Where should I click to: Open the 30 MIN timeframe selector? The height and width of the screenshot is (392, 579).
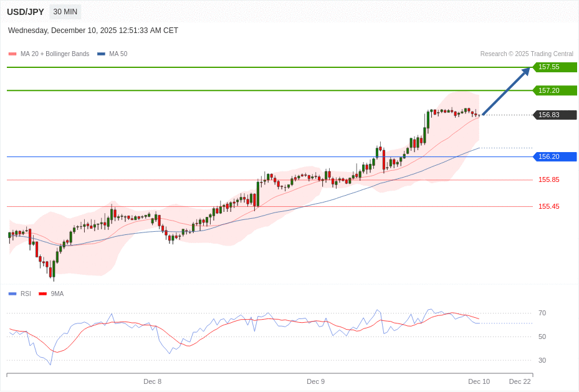tap(65, 11)
